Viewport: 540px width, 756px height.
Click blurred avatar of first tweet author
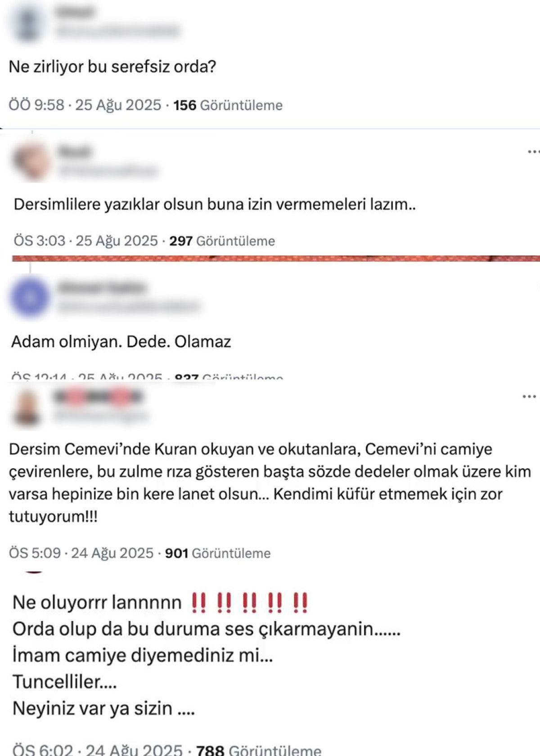tap(28, 23)
